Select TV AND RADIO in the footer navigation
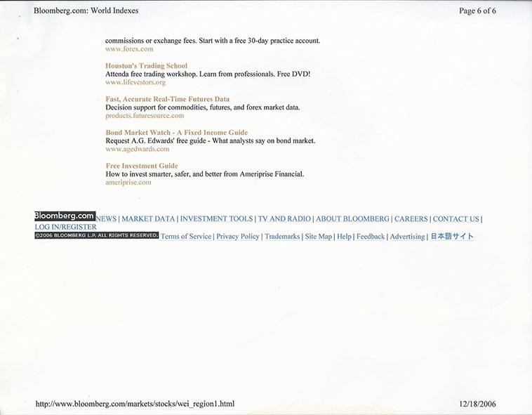 click(284, 219)
